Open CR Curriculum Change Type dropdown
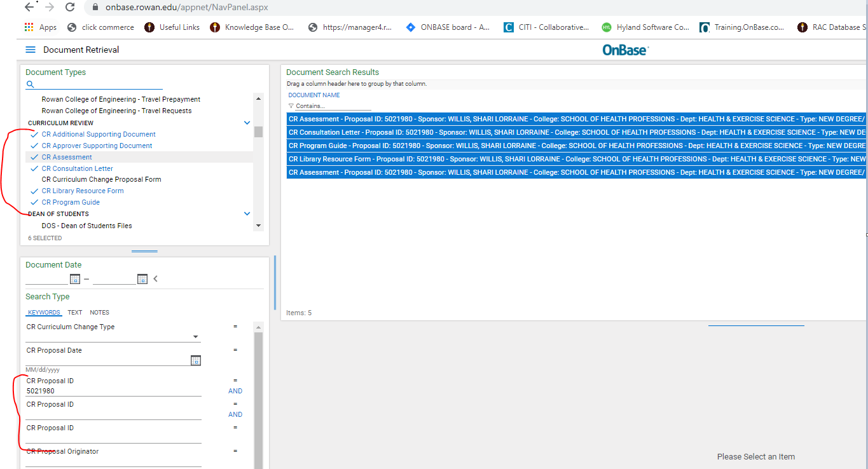868x469 pixels. 196,337
